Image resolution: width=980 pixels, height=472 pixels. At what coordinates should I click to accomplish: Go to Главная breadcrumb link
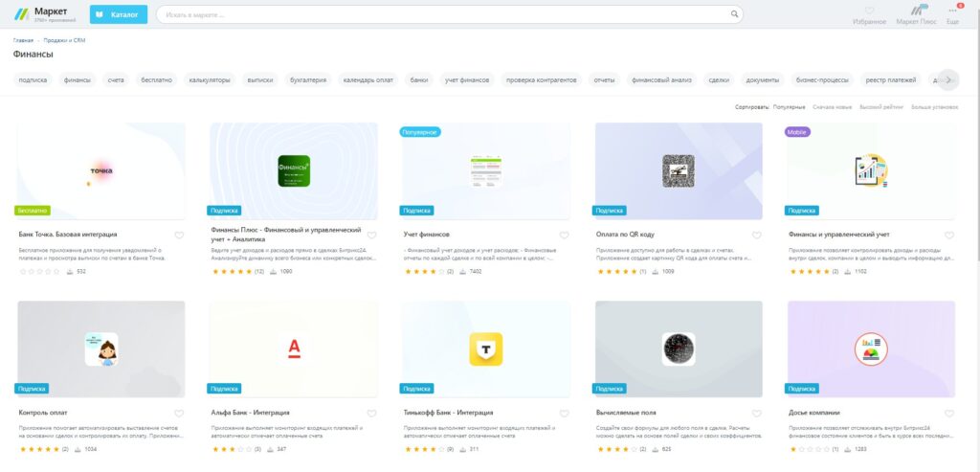[23, 40]
